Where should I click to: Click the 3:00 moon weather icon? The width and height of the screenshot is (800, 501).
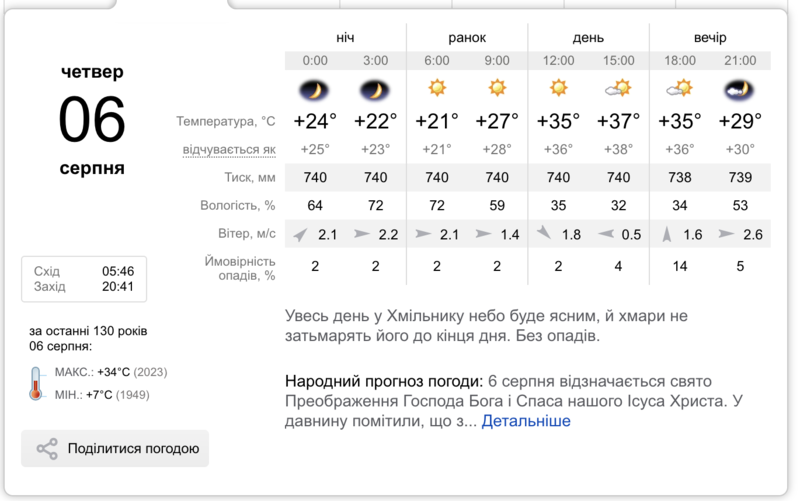374,90
